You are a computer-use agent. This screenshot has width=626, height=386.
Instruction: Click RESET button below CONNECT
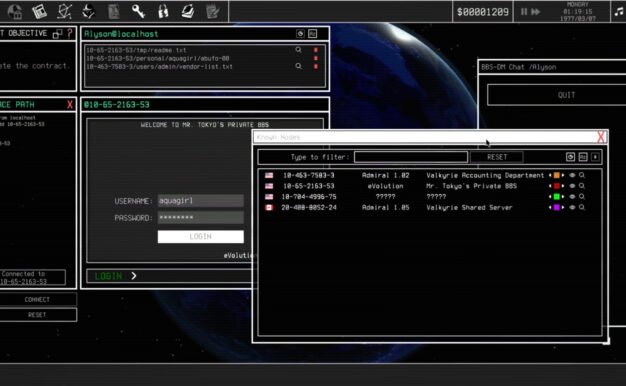[37, 315]
